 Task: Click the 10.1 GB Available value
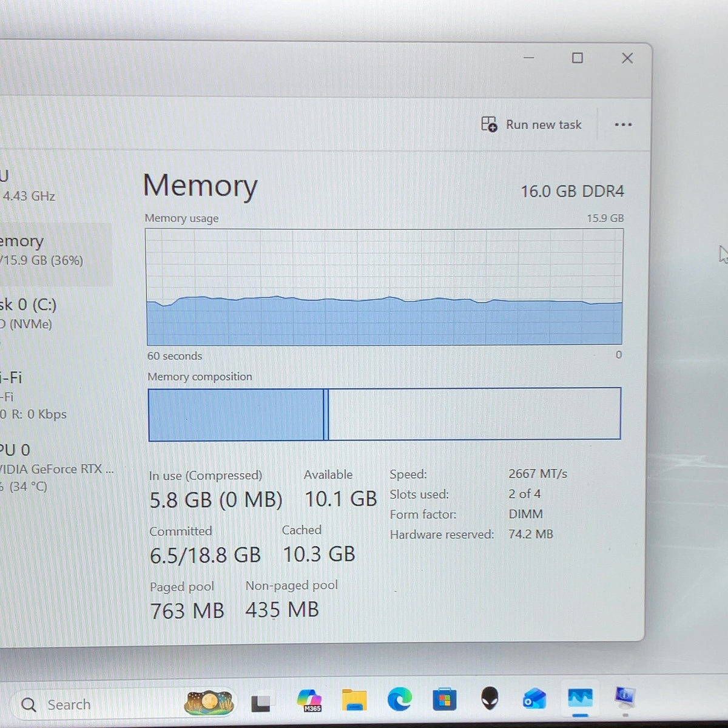(341, 499)
